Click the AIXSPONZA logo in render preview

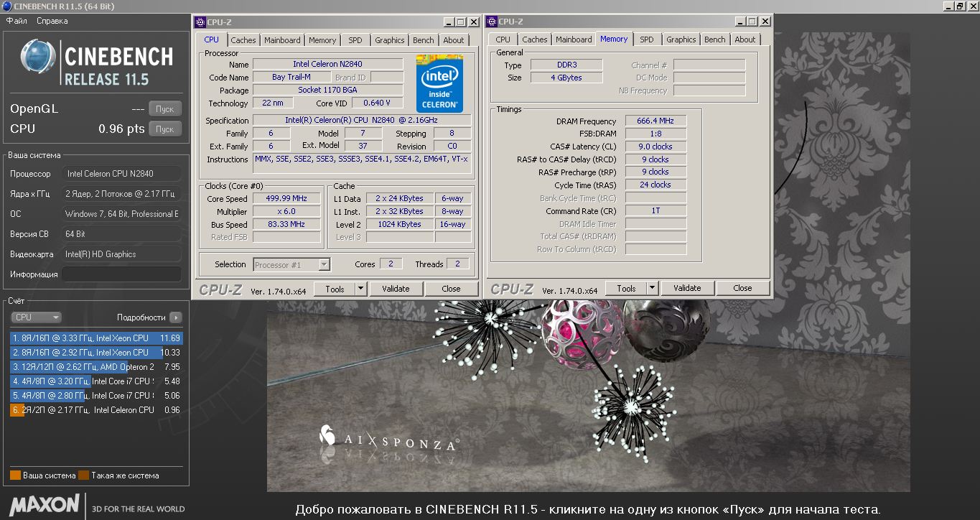pos(388,440)
